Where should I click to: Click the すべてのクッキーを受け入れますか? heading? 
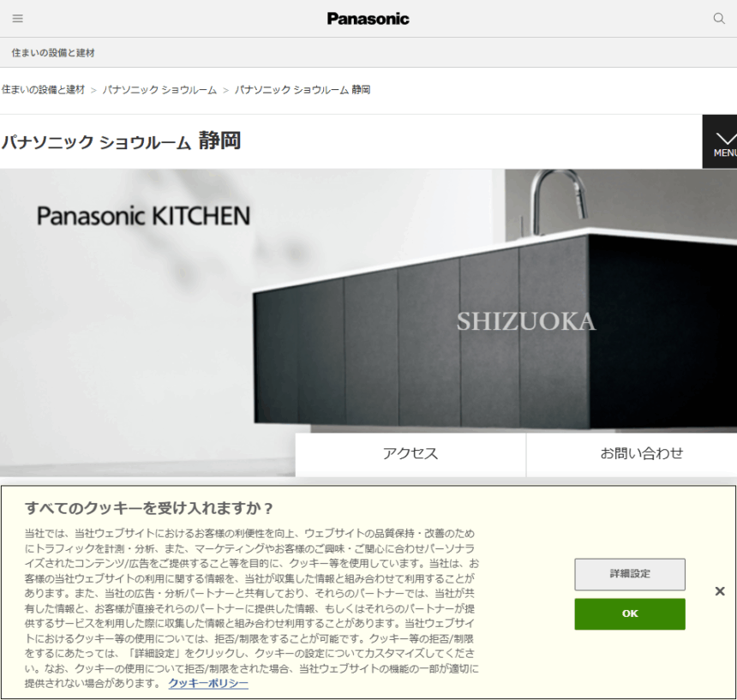point(149,507)
